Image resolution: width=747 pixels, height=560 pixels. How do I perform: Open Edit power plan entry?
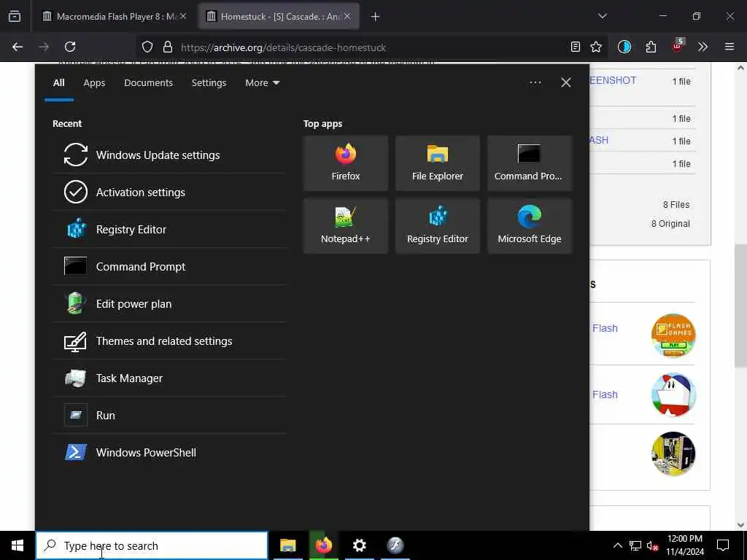click(169, 303)
